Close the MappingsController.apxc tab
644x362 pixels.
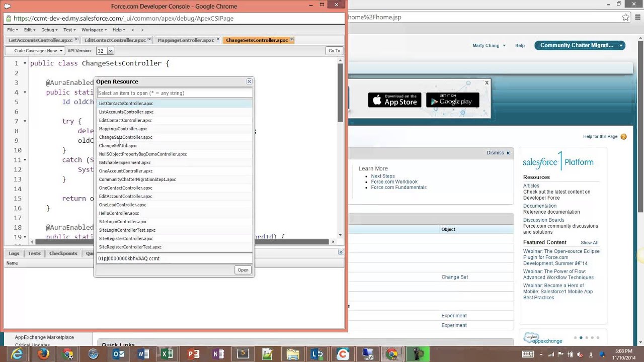point(218,40)
